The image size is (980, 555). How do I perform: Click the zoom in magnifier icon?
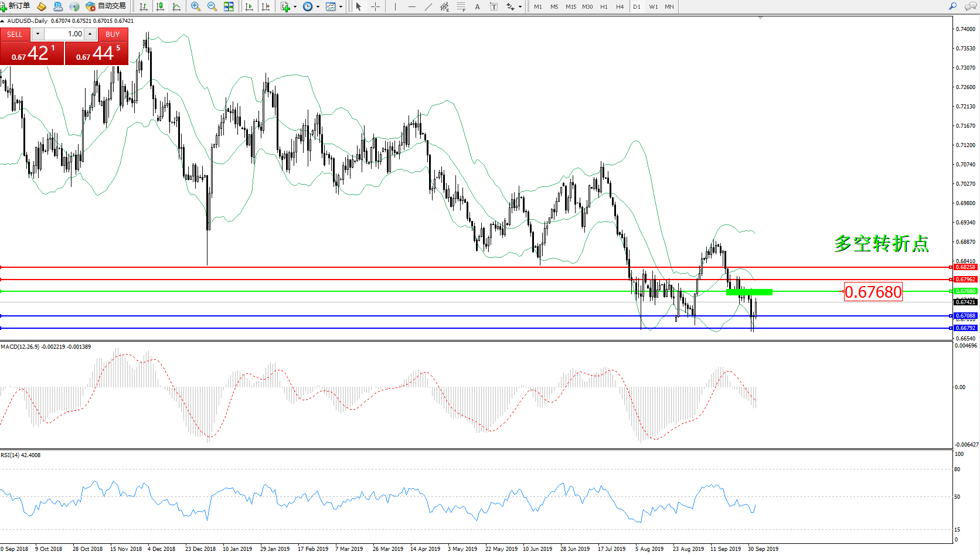tap(196, 6)
